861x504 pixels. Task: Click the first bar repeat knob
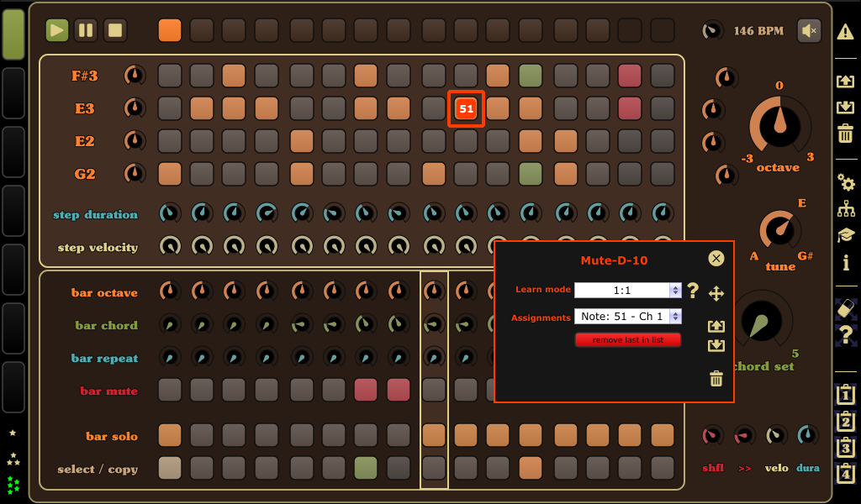coord(170,358)
